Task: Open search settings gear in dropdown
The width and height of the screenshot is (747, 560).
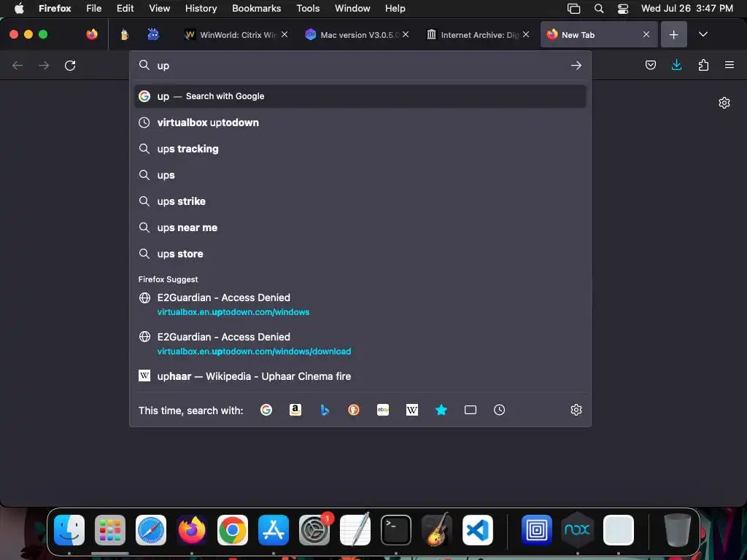Action: [576, 410]
